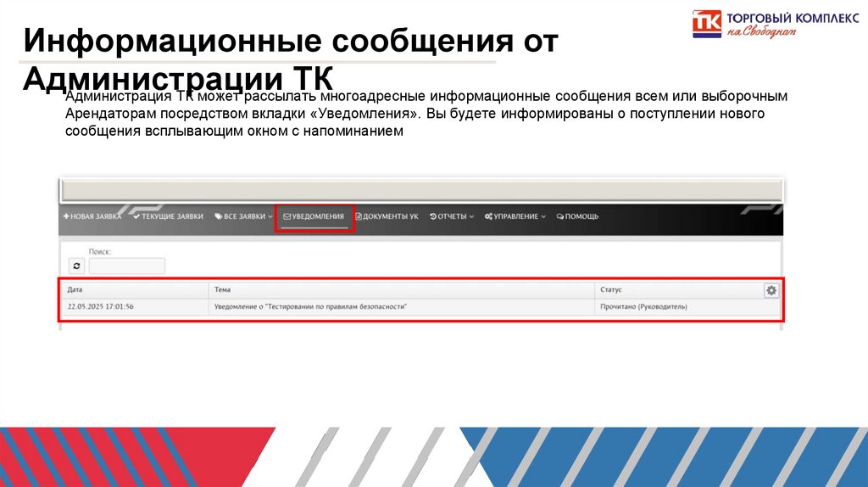Expand the Все заявки dropdown
This screenshot has height=487, width=868.
(243, 216)
